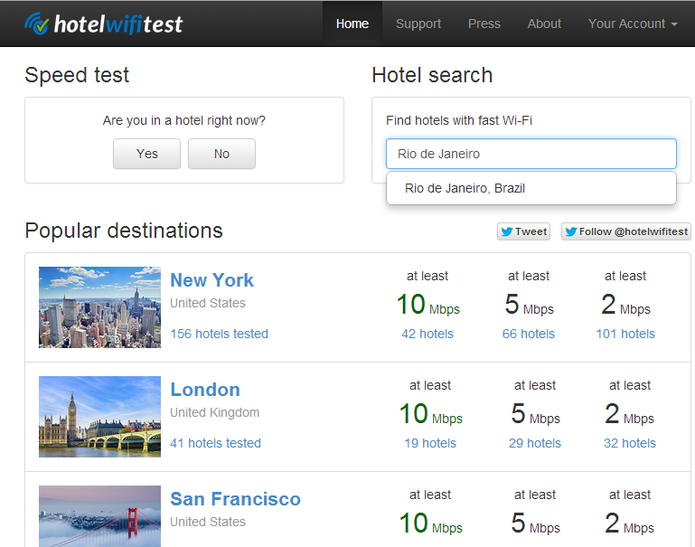Click the 'United Kingdom' text under London
695x547 pixels.
[x=215, y=412]
